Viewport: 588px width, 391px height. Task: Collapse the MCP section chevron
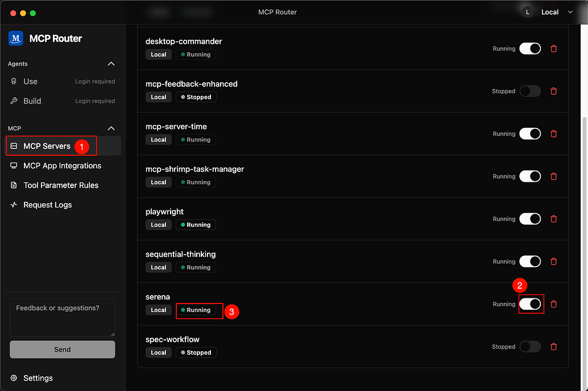click(111, 128)
